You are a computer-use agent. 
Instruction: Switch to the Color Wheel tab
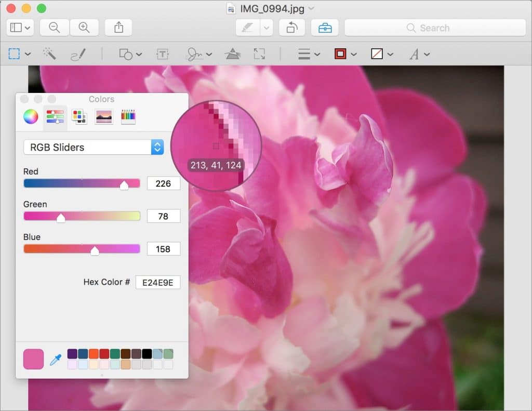pos(31,116)
